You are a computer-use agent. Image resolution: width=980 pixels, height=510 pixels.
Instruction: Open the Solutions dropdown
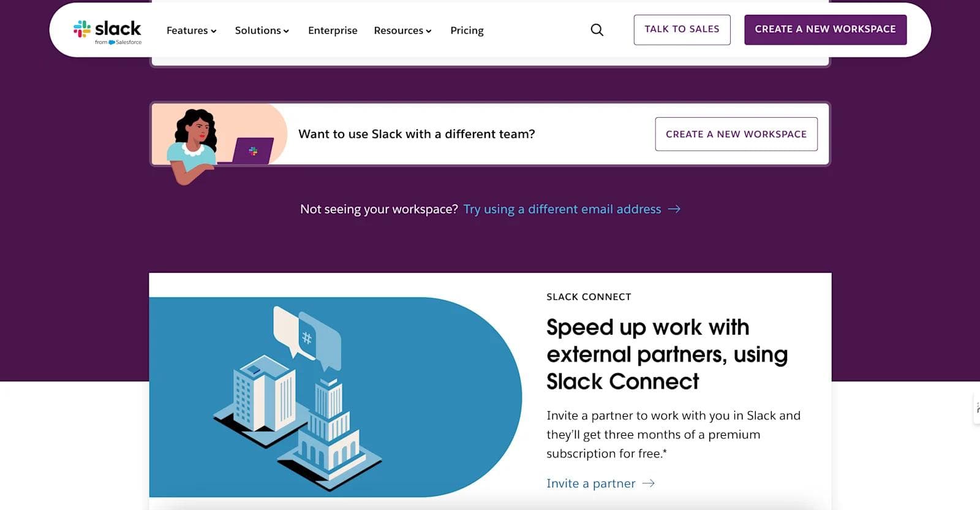click(x=262, y=30)
